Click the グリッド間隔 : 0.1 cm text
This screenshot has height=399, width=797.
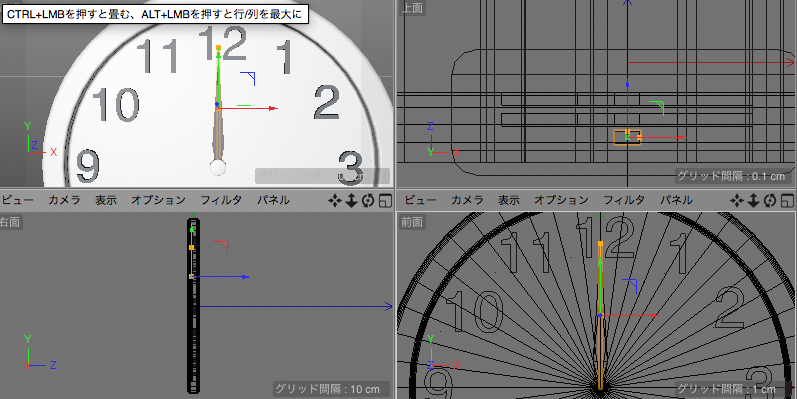click(x=731, y=176)
